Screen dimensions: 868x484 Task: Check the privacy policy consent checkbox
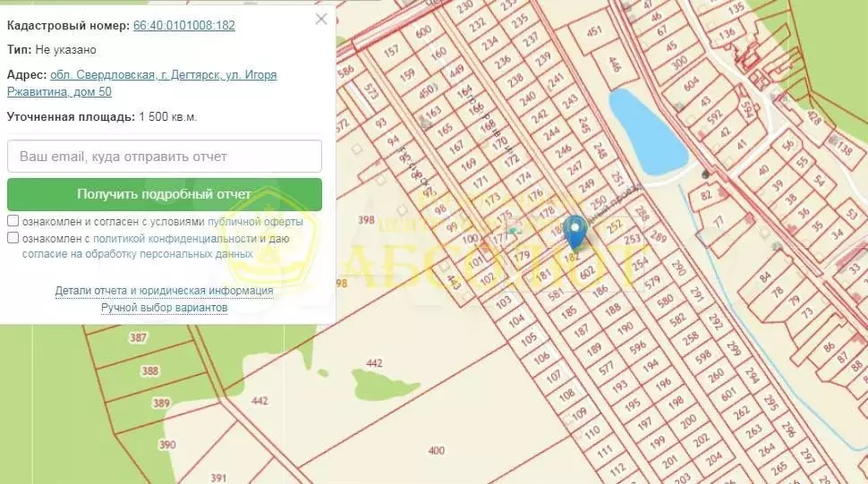click(13, 238)
